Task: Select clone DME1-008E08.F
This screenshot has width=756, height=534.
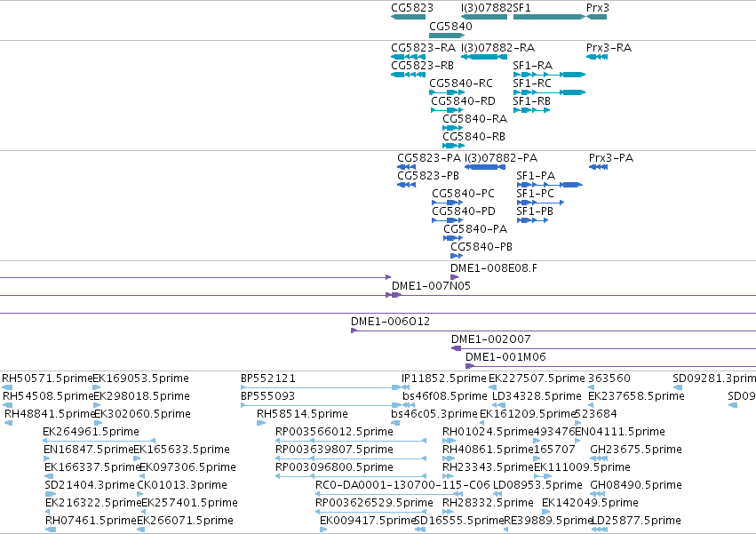Action: coord(493,268)
